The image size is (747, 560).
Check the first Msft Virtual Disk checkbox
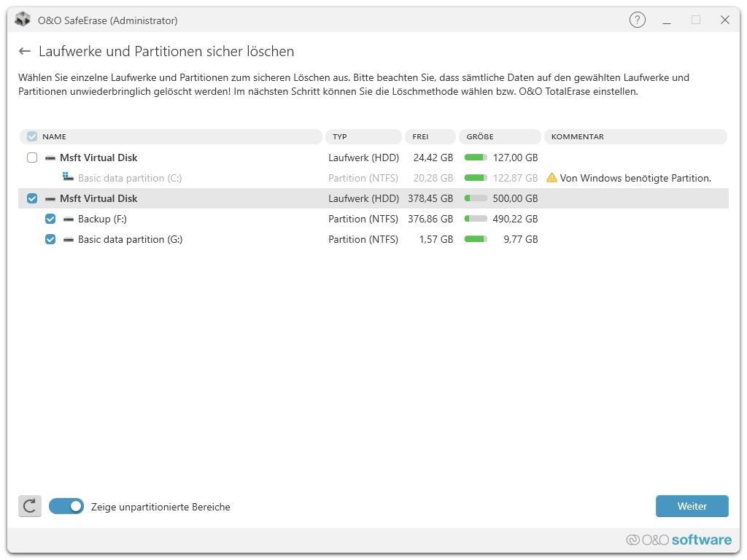pyautogui.click(x=32, y=157)
